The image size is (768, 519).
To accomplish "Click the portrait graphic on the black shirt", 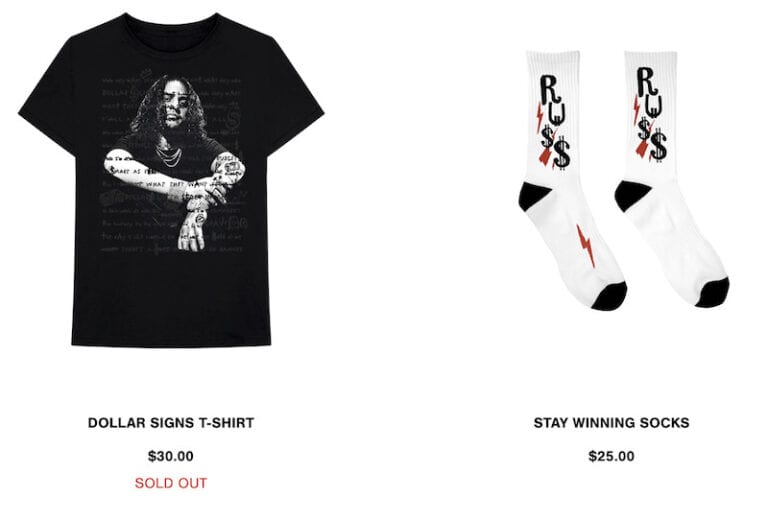I will [x=174, y=163].
